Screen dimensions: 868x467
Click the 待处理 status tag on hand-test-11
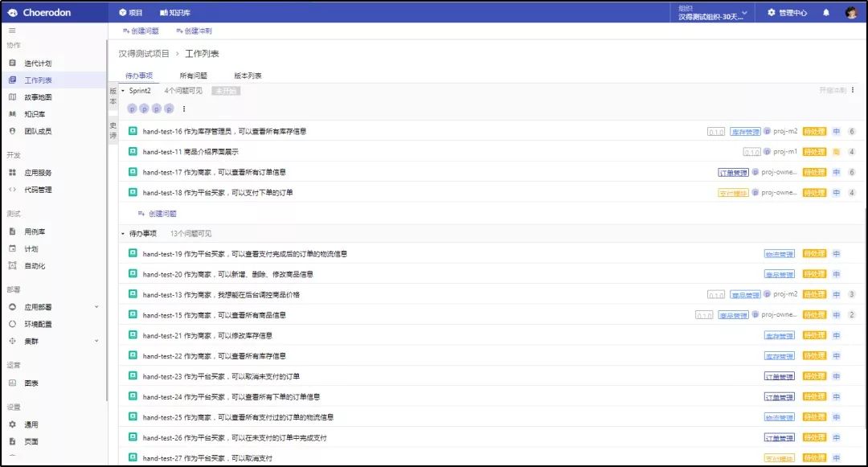(x=814, y=152)
